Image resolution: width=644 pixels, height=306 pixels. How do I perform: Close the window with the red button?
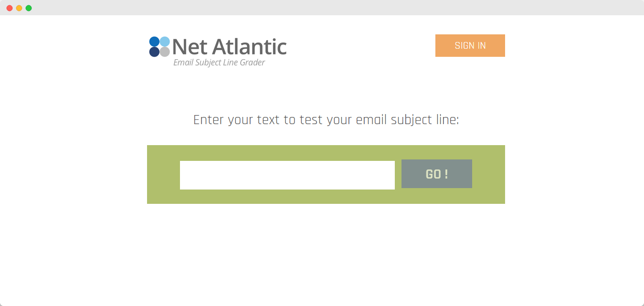10,8
